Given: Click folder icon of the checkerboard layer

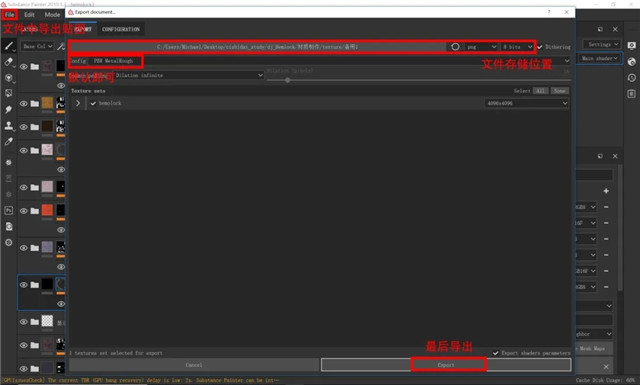Looking at the screenshot, I should 35,322.
